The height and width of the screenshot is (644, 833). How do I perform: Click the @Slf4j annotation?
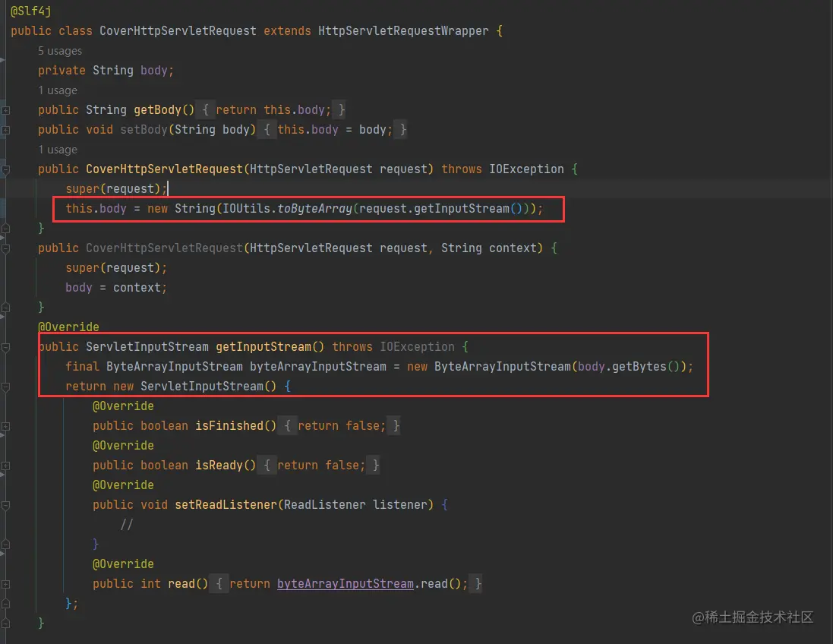click(31, 11)
